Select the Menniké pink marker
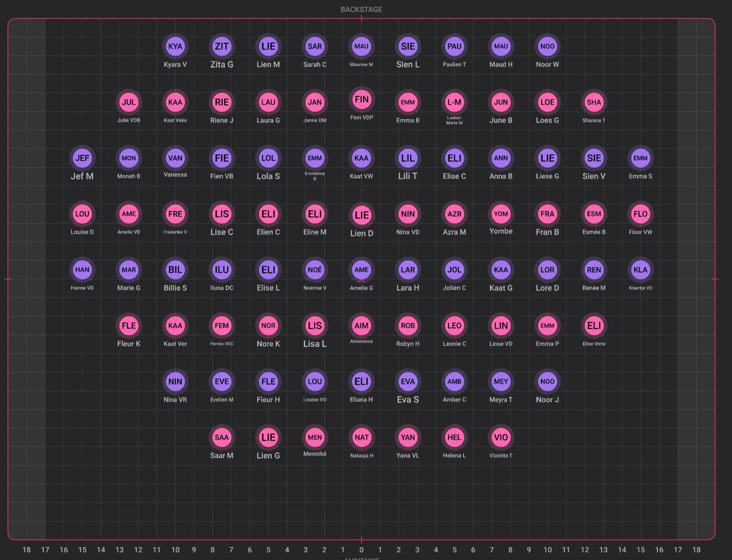 point(315,437)
